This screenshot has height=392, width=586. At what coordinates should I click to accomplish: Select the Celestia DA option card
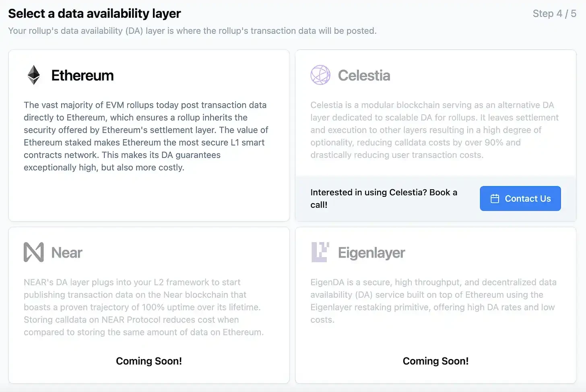435,121
